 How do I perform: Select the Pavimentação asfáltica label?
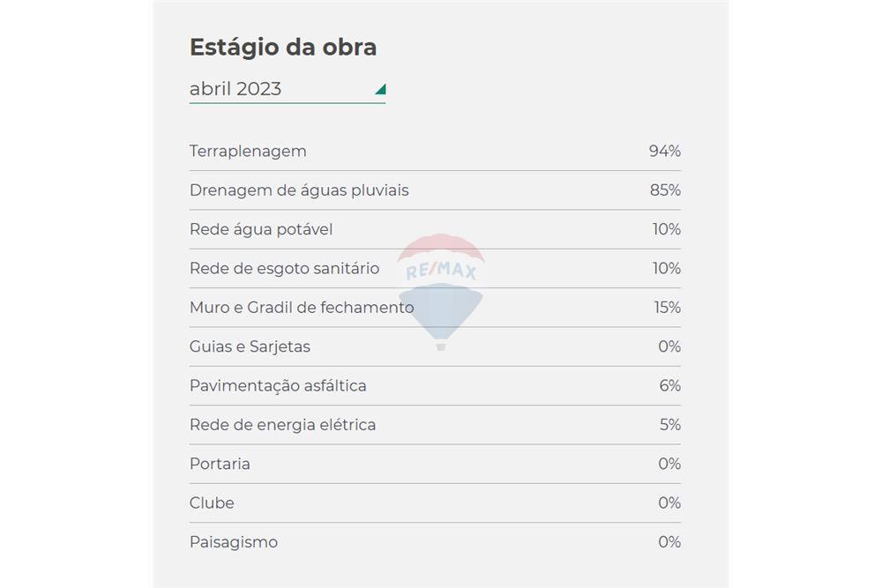point(278,385)
